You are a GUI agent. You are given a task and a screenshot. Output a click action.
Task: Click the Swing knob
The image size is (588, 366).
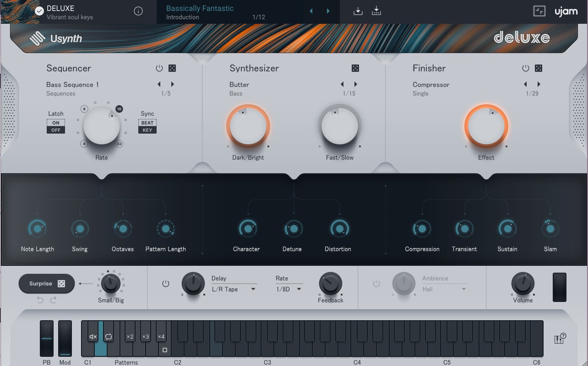[80, 228]
